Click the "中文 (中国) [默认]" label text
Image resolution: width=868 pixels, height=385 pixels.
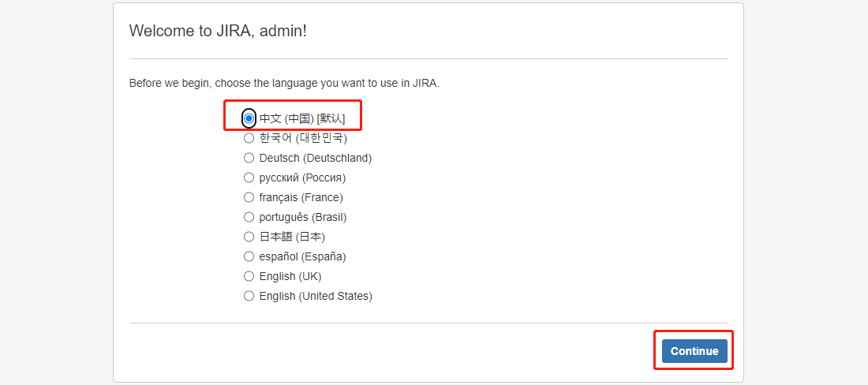point(302,118)
